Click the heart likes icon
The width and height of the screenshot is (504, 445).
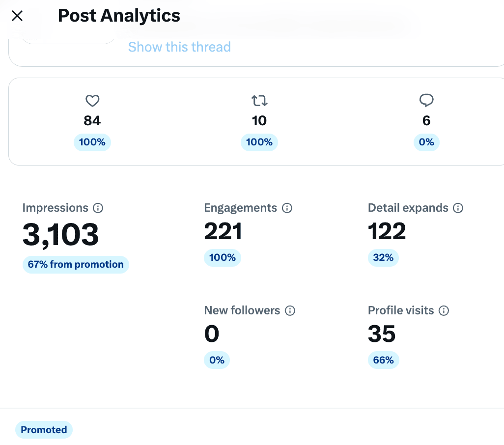pyautogui.click(x=92, y=101)
